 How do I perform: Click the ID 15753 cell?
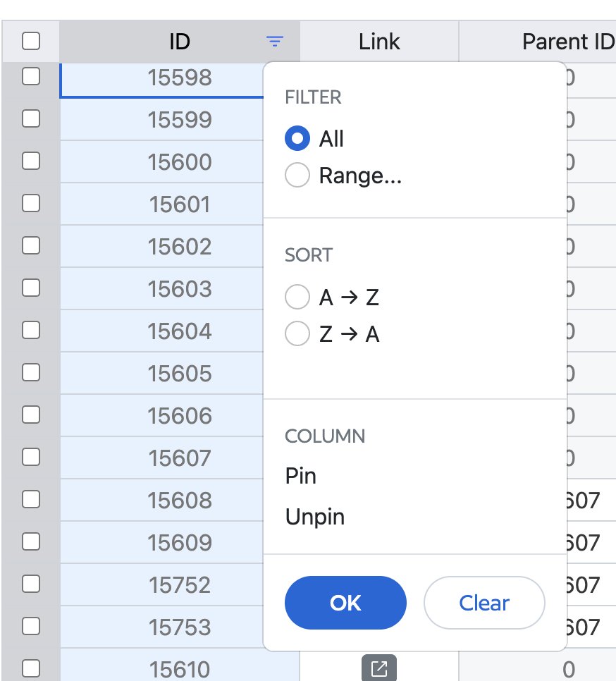coord(179,627)
